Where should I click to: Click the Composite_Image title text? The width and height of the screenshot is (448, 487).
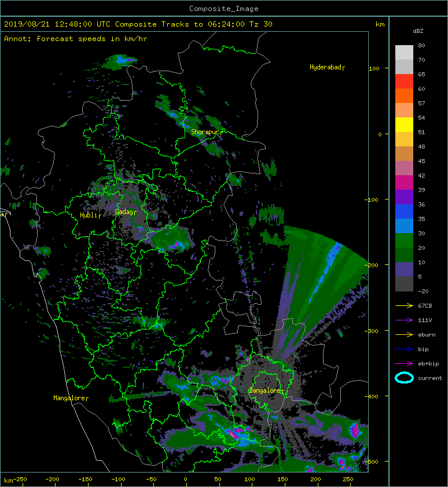point(224,9)
